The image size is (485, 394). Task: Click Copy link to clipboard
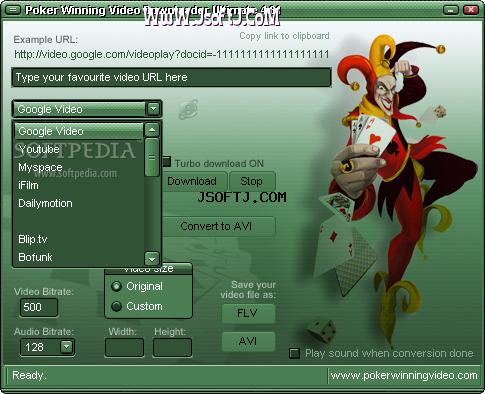[x=284, y=36]
